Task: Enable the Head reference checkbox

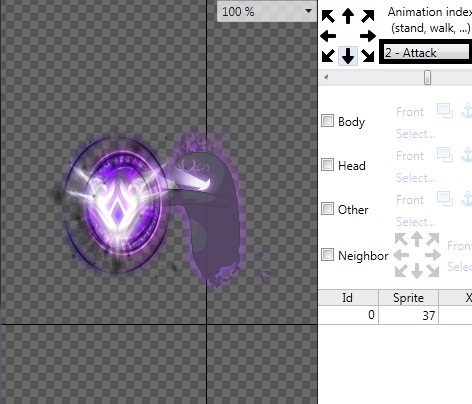Action: click(x=327, y=165)
